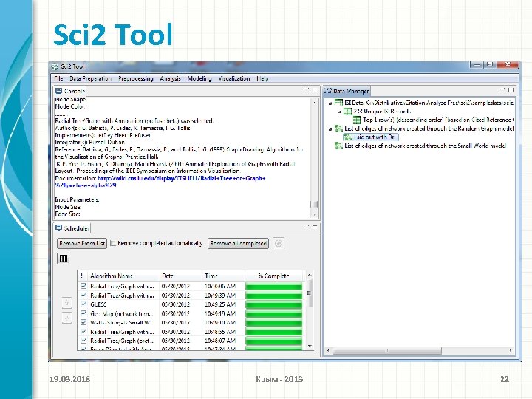Click Console scrollbar up arrow
Image resolution: width=532 pixels, height=399 pixels.
pos(314,102)
